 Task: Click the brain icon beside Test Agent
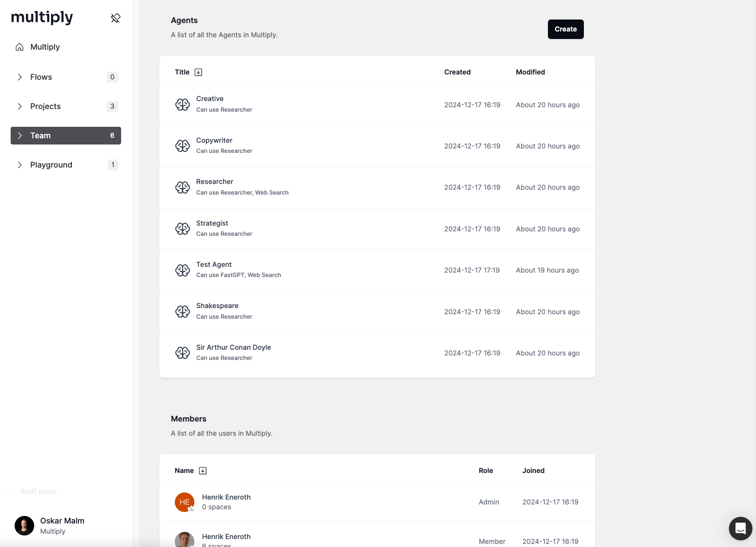(x=182, y=270)
